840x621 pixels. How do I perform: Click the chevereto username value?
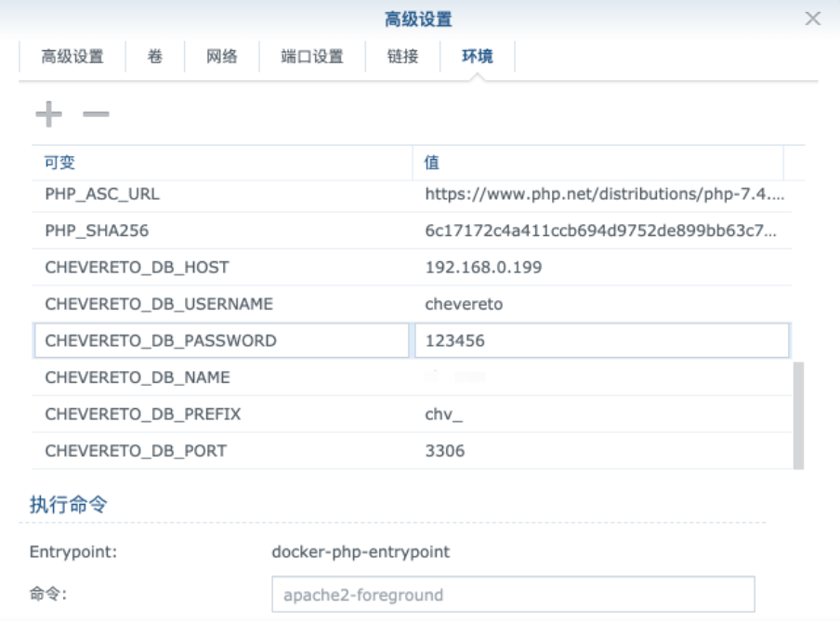(464, 304)
